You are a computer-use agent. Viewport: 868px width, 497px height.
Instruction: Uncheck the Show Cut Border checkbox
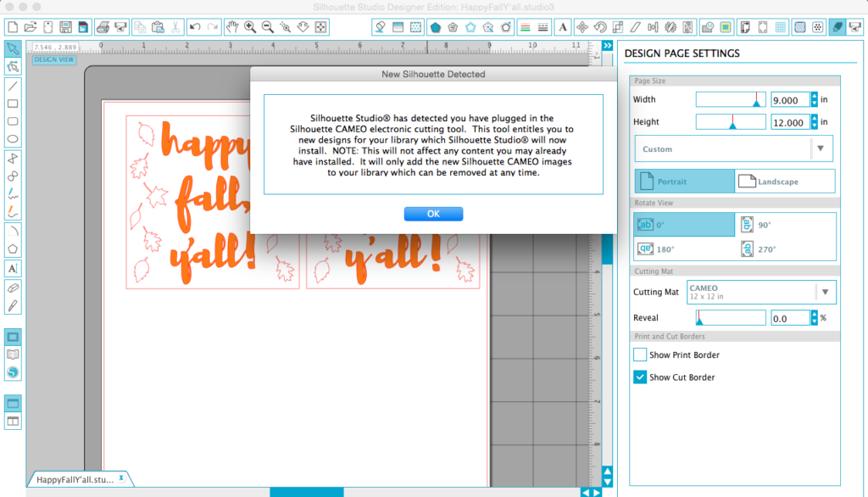coord(640,377)
